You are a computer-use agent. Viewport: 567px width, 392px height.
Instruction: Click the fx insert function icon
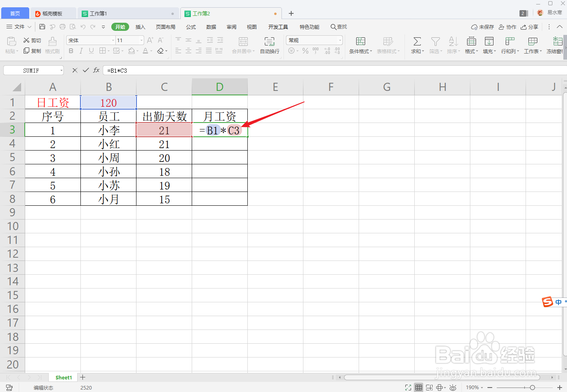pos(96,70)
